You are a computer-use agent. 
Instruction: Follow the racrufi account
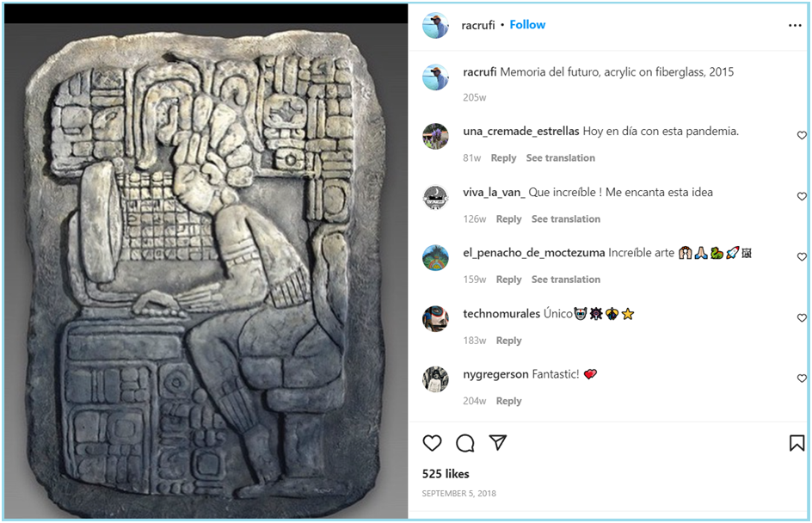point(527,25)
